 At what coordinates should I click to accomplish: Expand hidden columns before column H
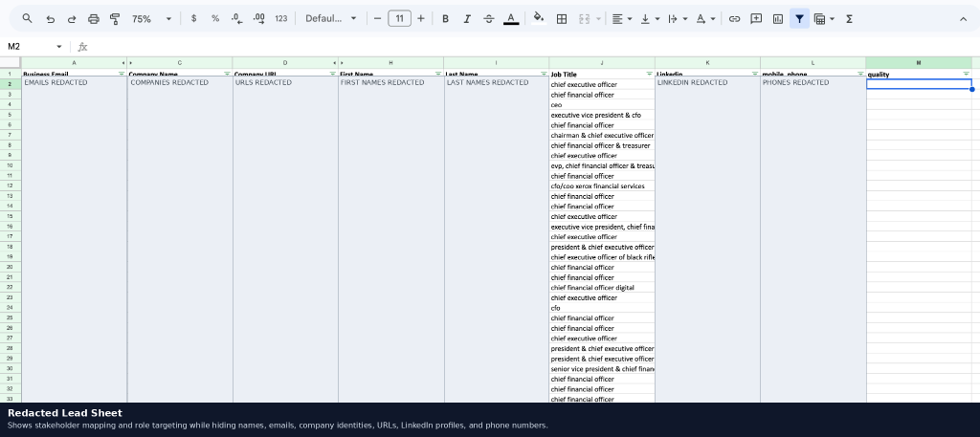(x=342, y=63)
